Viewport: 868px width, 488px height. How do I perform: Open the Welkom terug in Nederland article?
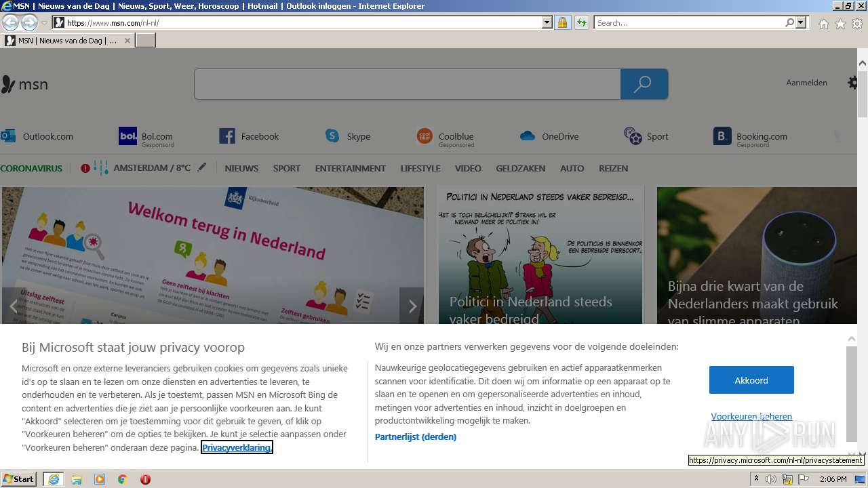tap(213, 256)
